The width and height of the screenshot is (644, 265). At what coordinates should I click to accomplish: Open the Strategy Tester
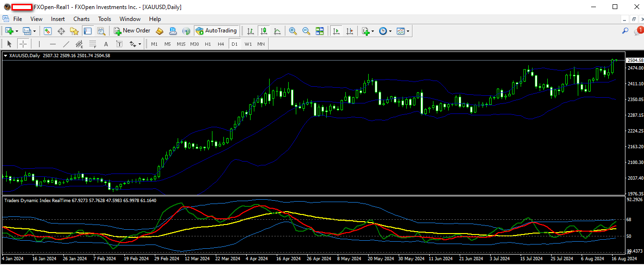pyautogui.click(x=101, y=31)
